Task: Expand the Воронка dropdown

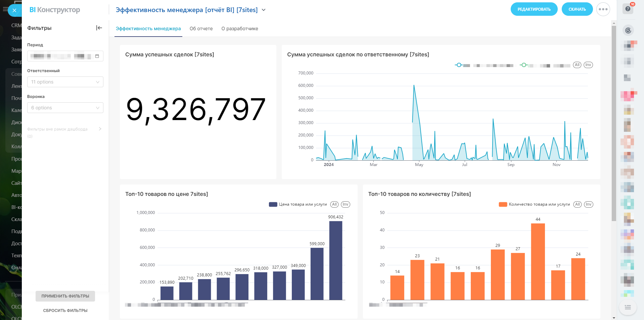Action: click(65, 108)
